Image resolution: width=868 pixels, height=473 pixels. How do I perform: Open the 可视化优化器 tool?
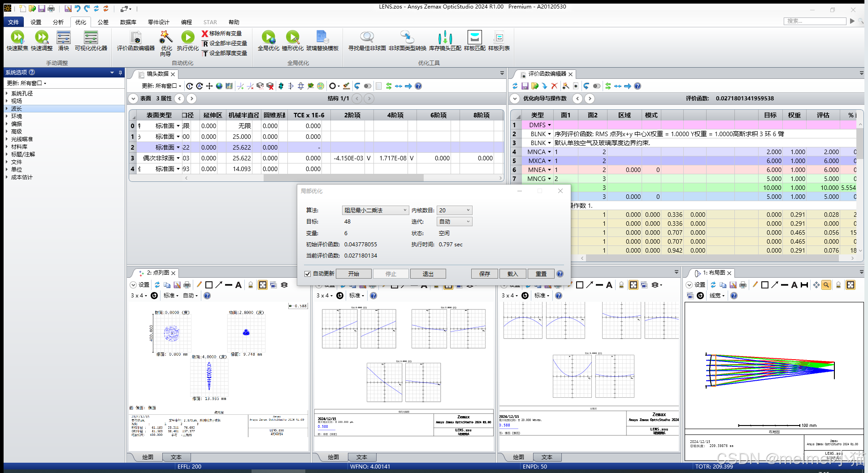click(91, 40)
